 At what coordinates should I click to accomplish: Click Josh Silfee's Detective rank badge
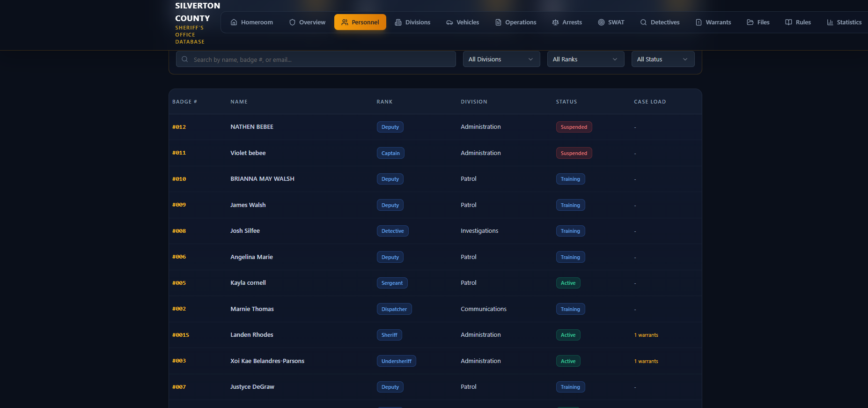(392, 231)
